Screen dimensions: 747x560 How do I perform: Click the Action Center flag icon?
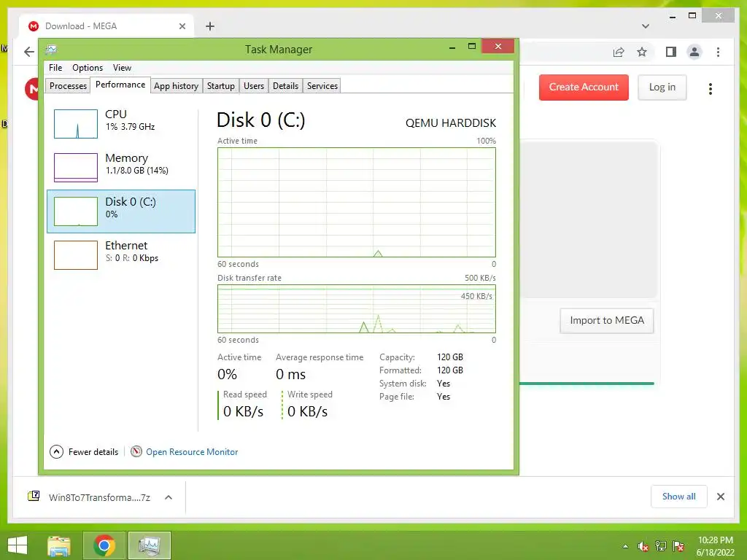click(x=678, y=546)
